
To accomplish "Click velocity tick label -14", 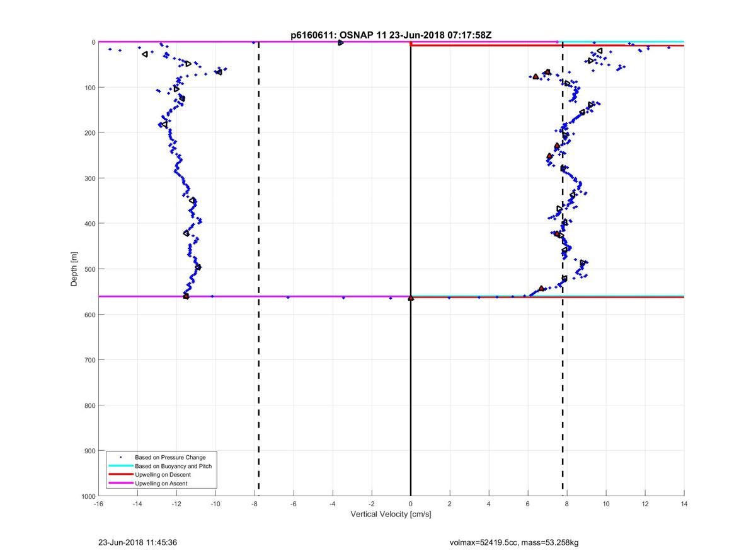I will point(137,504).
